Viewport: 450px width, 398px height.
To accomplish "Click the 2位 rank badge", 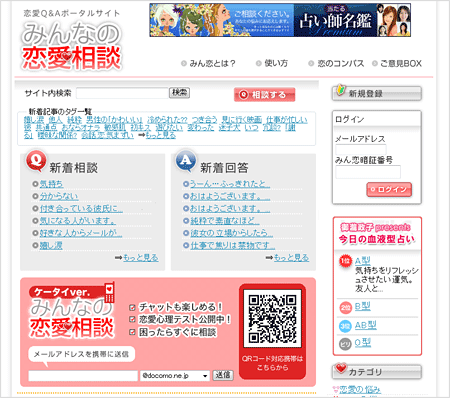I will pos(345,308).
